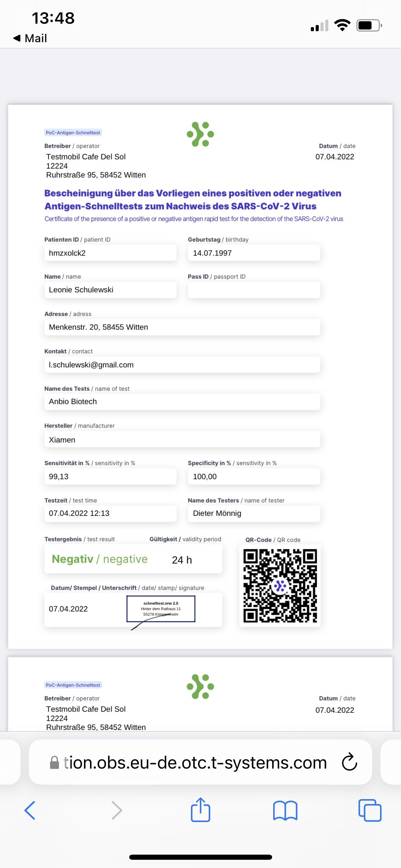Open the Bookmarks book icon
The height and width of the screenshot is (868, 401).
point(285,810)
